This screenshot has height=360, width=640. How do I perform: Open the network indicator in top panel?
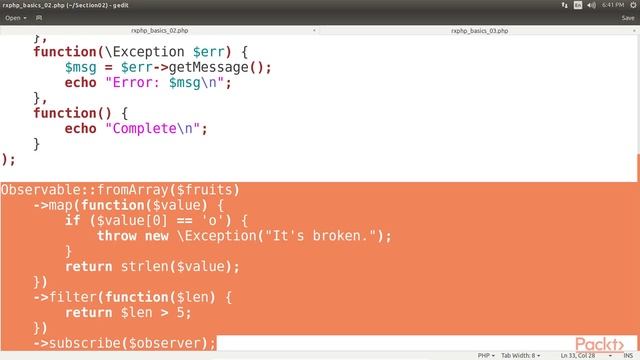(564, 5)
